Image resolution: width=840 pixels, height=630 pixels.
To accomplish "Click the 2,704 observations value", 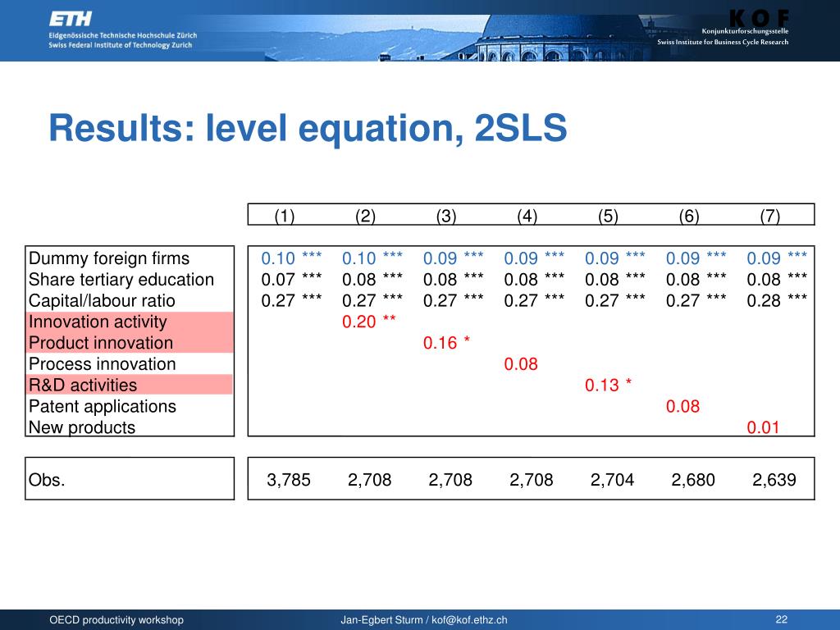I will pos(612,479).
